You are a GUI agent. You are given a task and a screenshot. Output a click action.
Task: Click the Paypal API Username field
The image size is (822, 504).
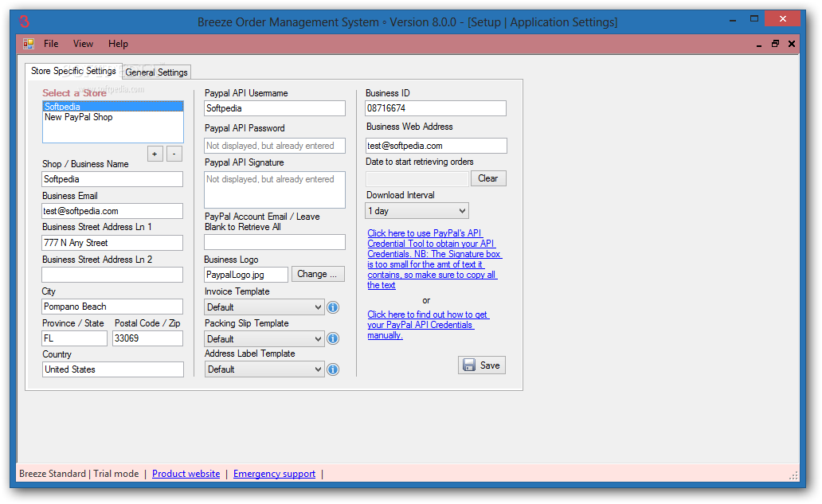[275, 108]
